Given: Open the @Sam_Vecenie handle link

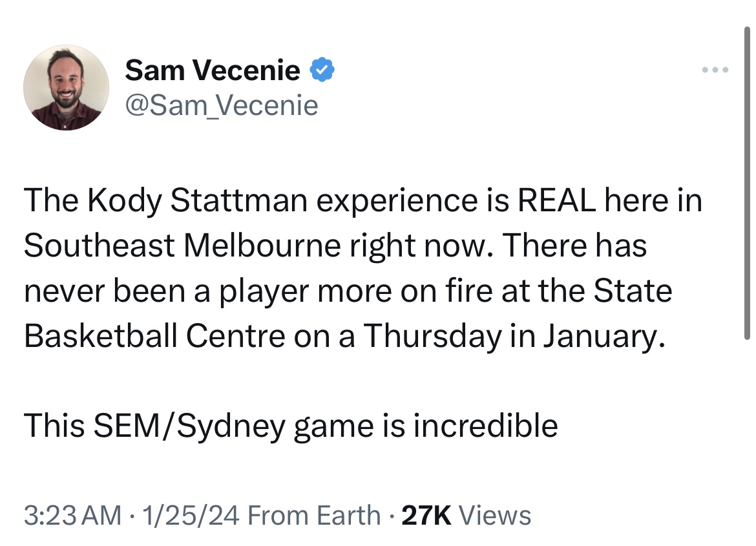Looking at the screenshot, I should tap(222, 105).
